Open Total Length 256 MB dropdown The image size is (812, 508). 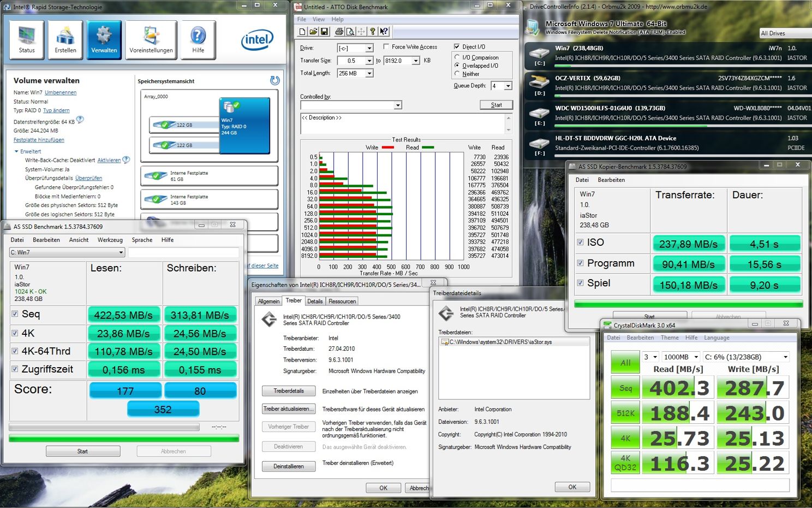(369, 73)
